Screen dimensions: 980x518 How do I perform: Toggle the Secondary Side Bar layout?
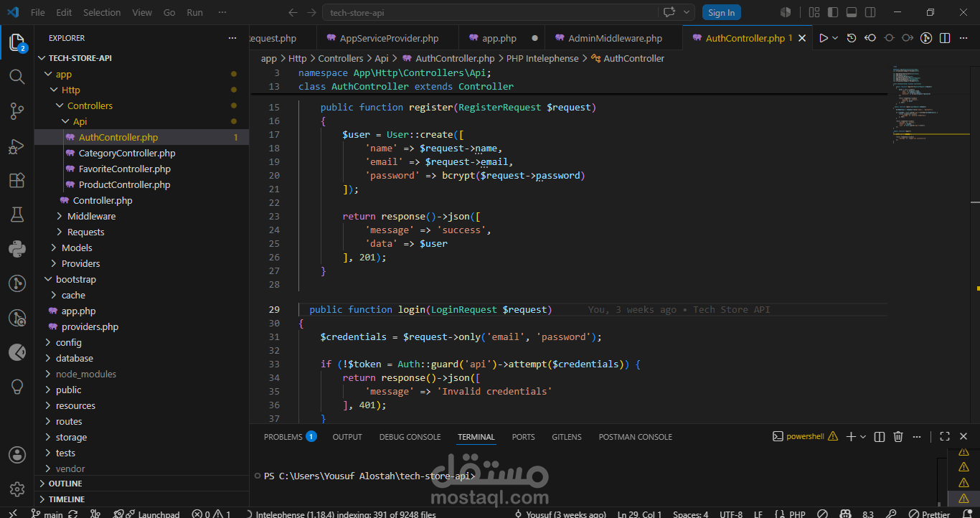870,12
